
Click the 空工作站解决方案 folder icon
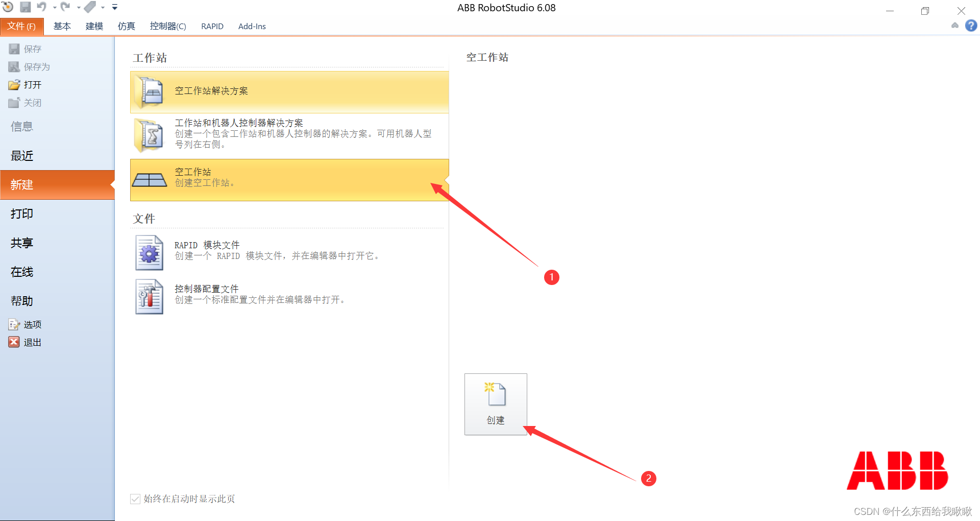[149, 92]
